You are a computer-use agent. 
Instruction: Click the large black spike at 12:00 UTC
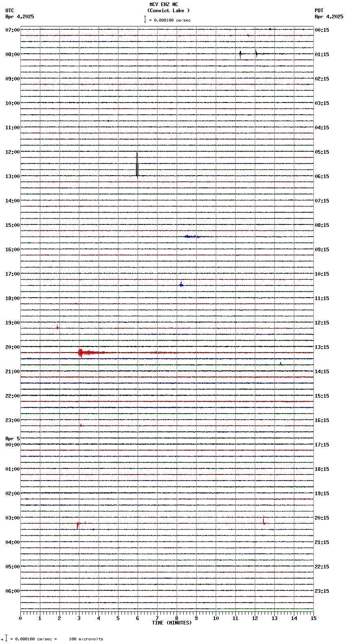coord(137,164)
